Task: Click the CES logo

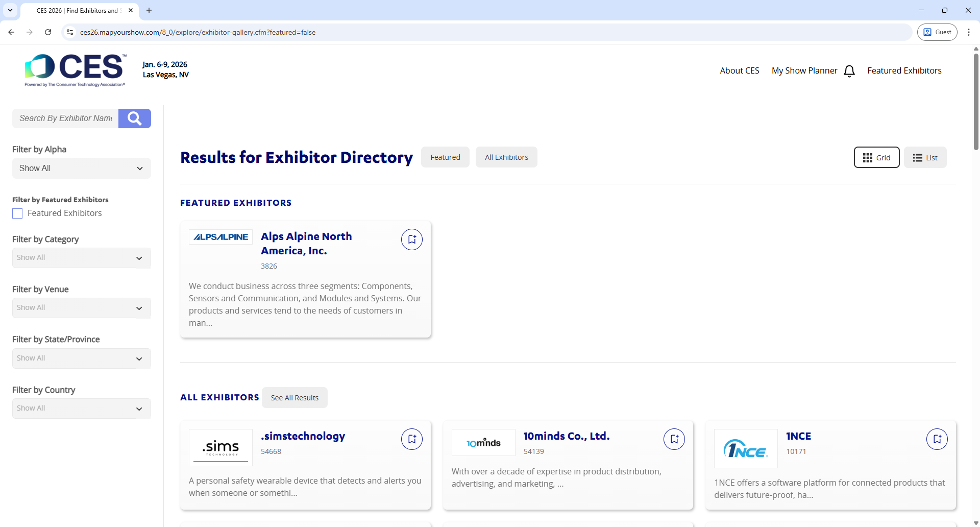Action: point(75,70)
